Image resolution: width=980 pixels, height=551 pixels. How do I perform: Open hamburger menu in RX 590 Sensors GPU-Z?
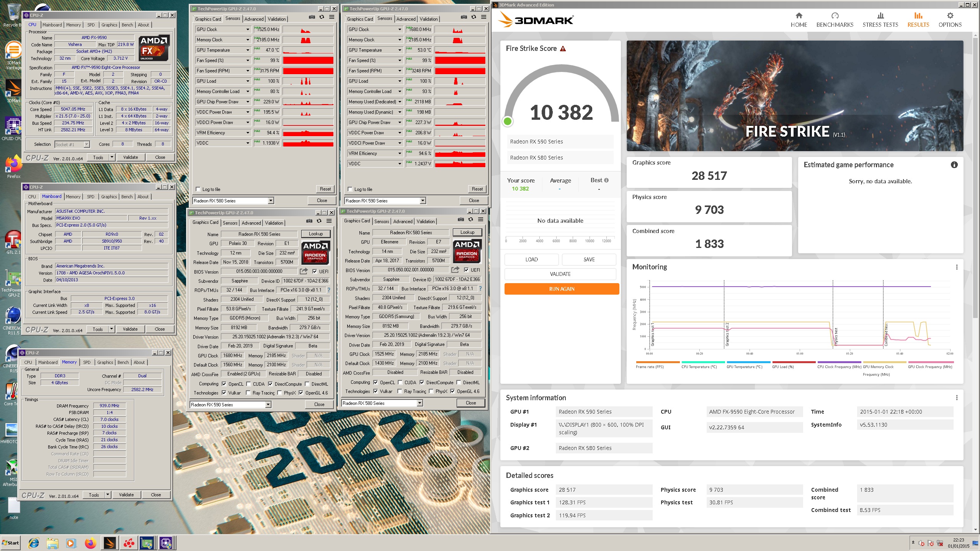tap(484, 17)
